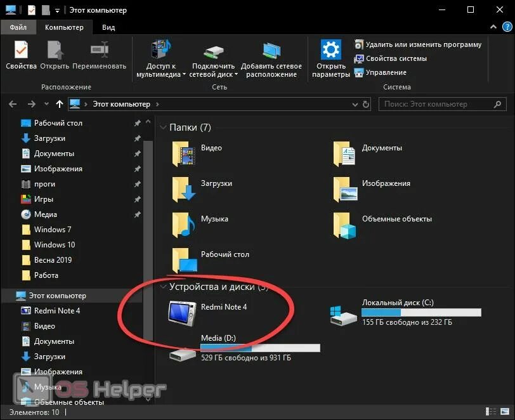This screenshot has height=420, width=515.
Task: Click the search field Поиск: Этот компьютер
Action: (443, 104)
